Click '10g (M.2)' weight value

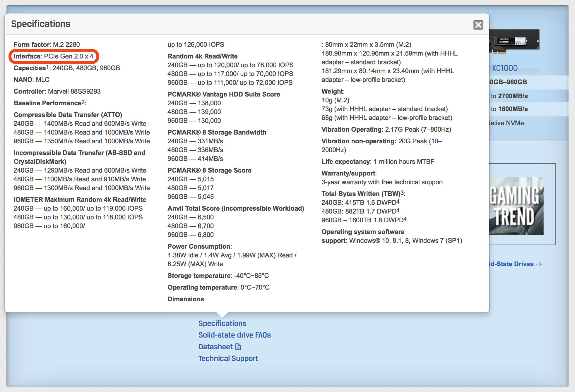(336, 100)
